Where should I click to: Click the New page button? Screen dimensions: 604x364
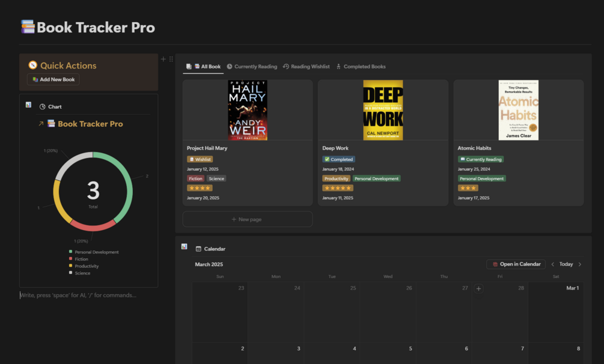247,219
